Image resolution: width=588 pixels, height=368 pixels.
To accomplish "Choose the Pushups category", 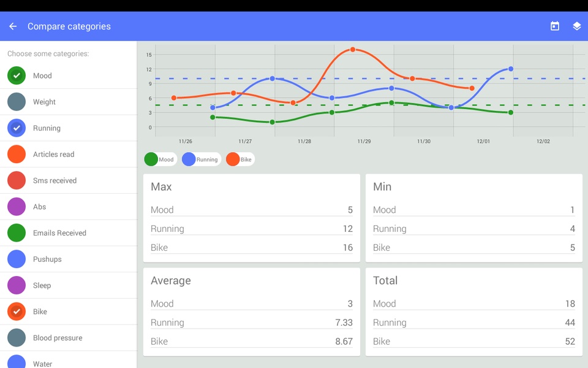I will tap(68, 259).
